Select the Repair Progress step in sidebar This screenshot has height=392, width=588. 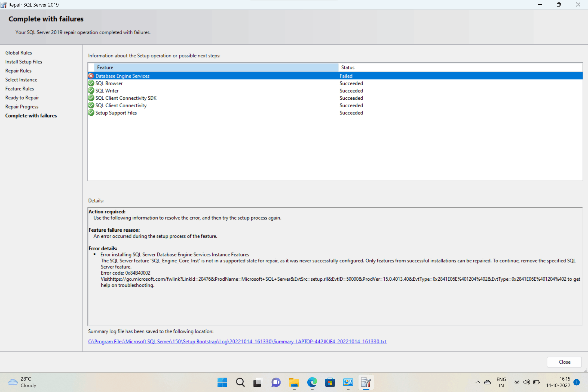point(22,107)
